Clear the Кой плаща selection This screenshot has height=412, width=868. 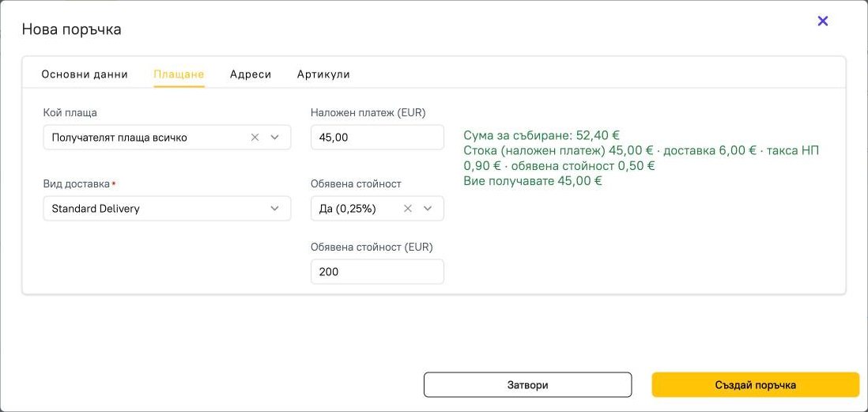tap(255, 138)
